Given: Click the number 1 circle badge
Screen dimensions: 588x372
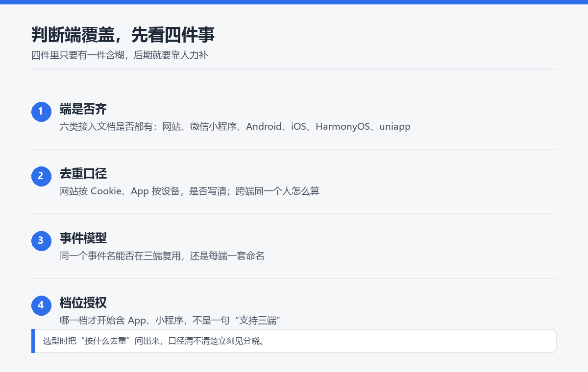Looking at the screenshot, I should [41, 112].
